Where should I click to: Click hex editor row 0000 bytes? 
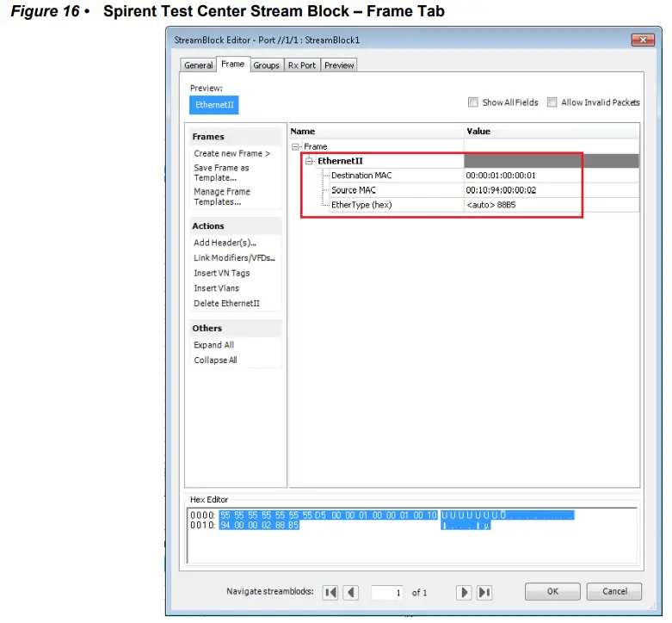click(x=329, y=515)
